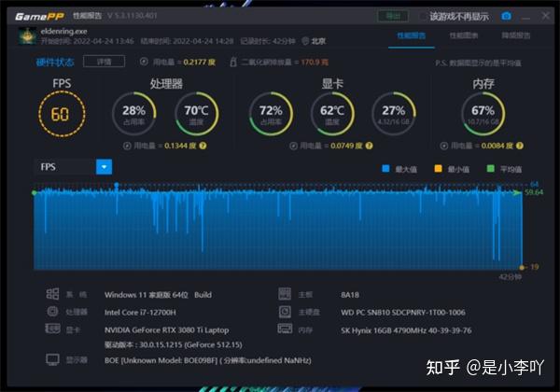Click the orange 最小值 legend swatch
The height and width of the screenshot is (392, 560).
pos(439,169)
